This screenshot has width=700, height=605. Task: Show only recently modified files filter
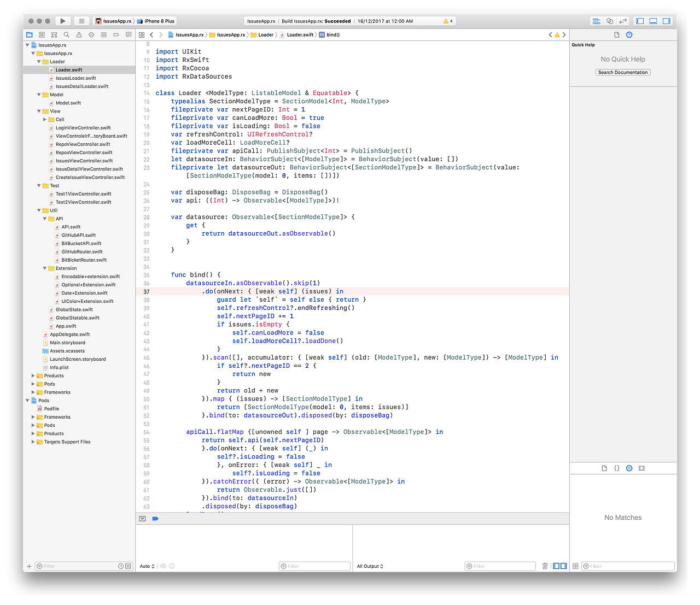[x=121, y=566]
